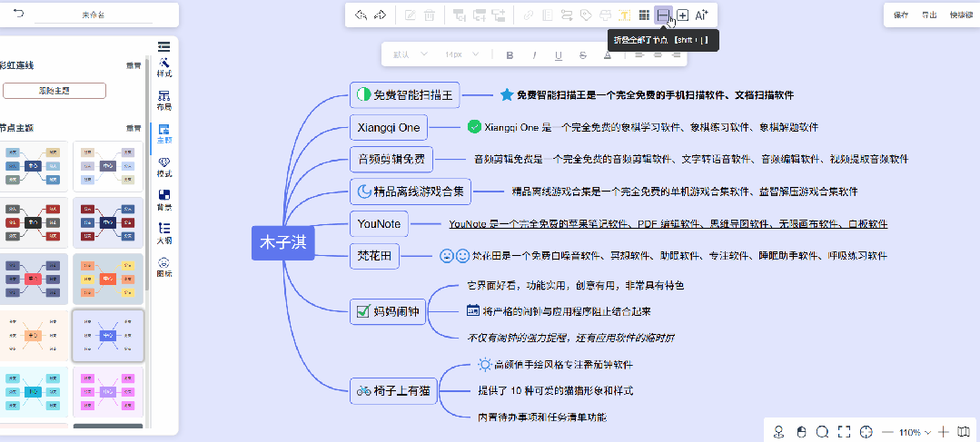The height and width of the screenshot is (442, 980).
Task: Open the AI assistant tool
Action: 702,15
